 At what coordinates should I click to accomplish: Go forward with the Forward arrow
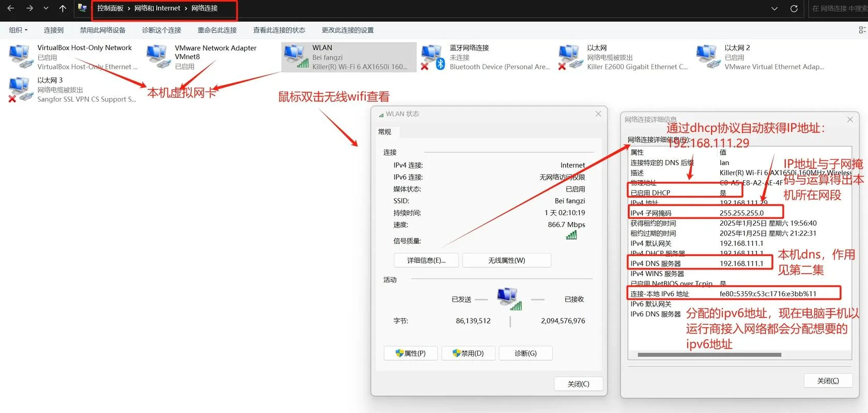coord(29,8)
